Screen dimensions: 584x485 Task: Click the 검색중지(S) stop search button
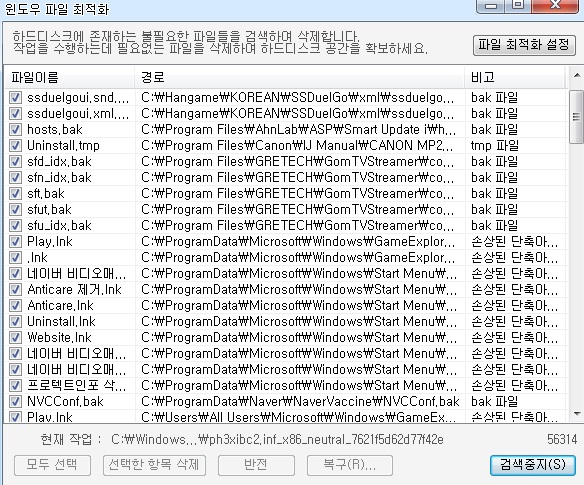[533, 465]
